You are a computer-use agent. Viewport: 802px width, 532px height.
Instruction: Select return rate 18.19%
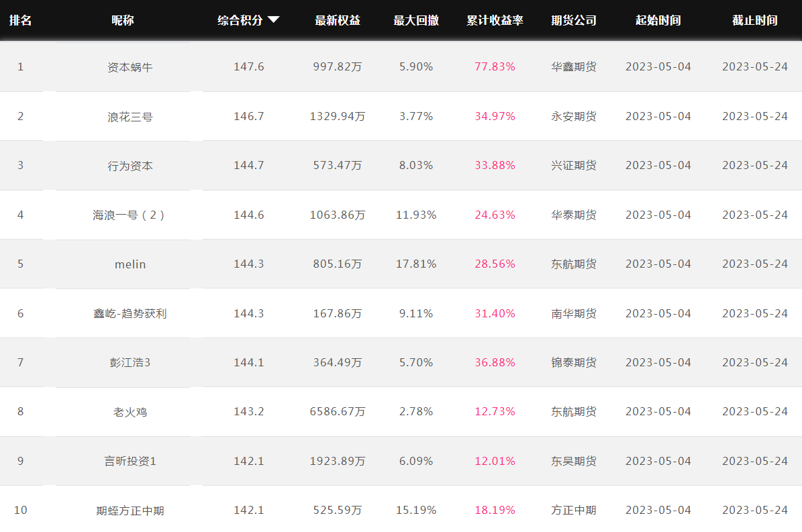tap(495, 510)
